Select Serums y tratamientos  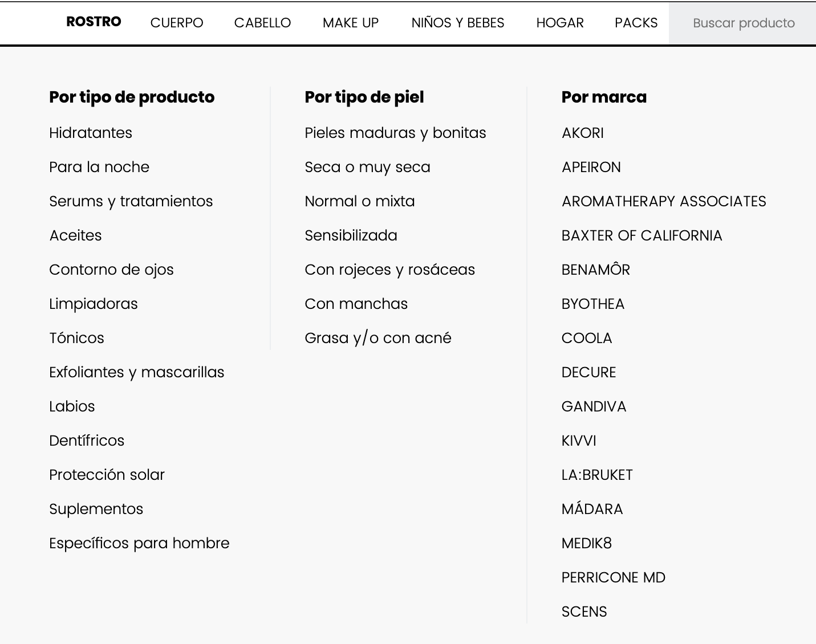coord(131,201)
